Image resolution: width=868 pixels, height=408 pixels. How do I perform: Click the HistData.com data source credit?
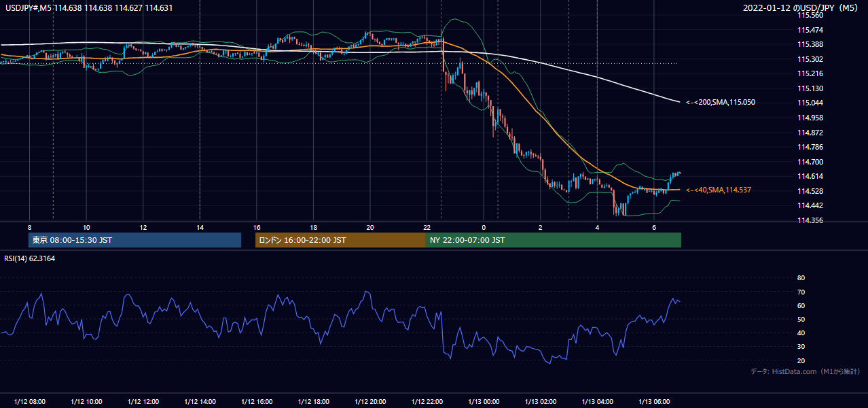(806, 371)
